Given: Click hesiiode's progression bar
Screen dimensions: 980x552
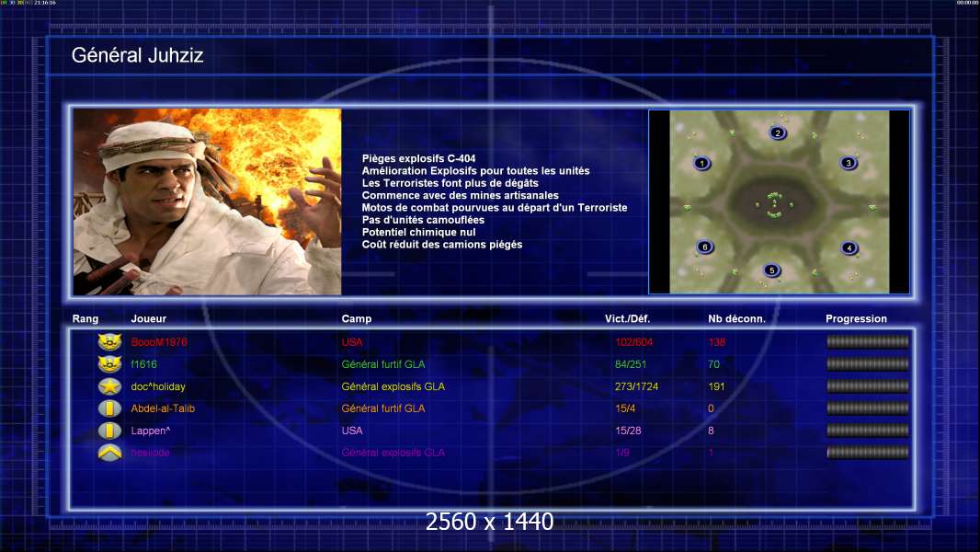Looking at the screenshot, I should [868, 452].
